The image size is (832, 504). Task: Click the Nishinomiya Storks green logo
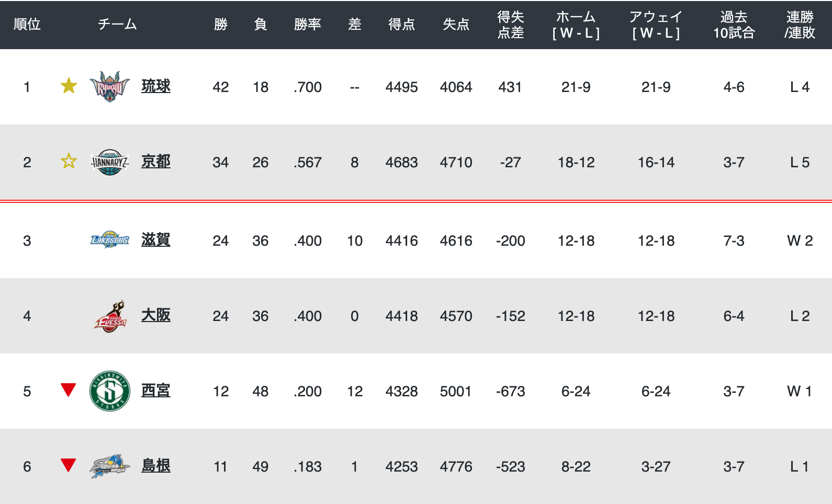coord(110,391)
